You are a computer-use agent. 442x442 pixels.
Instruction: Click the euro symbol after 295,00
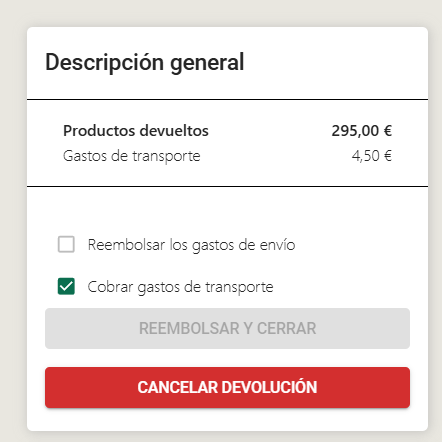point(387,131)
